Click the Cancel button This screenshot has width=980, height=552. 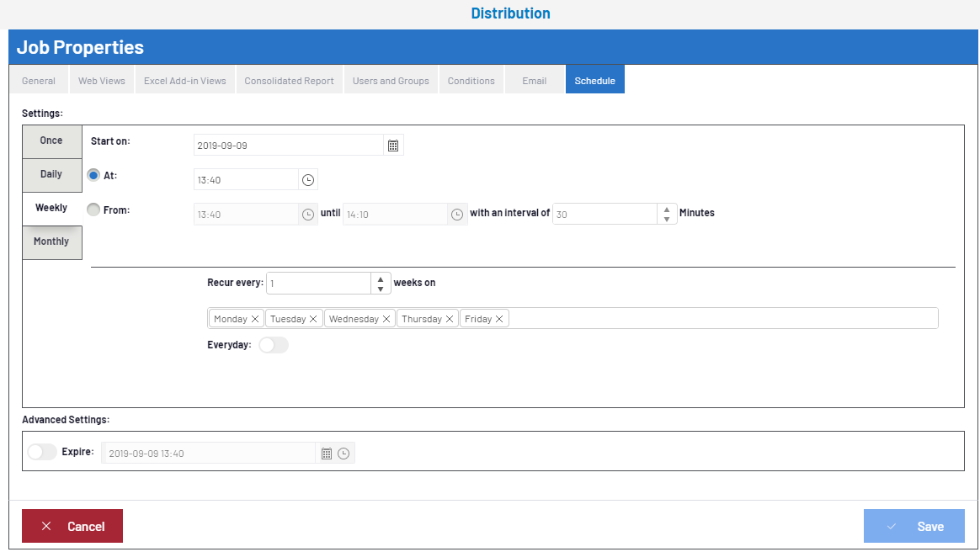72,526
